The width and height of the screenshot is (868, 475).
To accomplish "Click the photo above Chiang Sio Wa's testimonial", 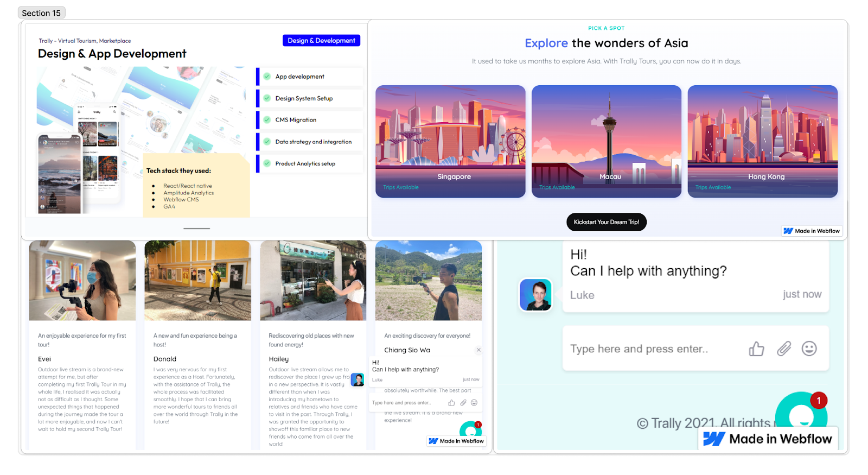I will coord(429,281).
